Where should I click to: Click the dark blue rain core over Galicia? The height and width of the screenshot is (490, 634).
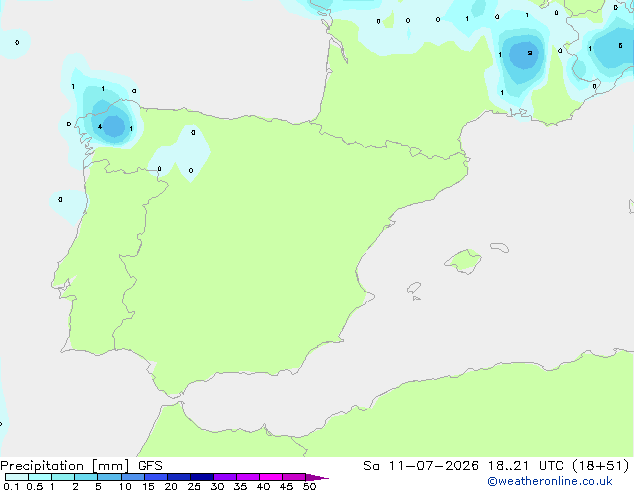114,126
